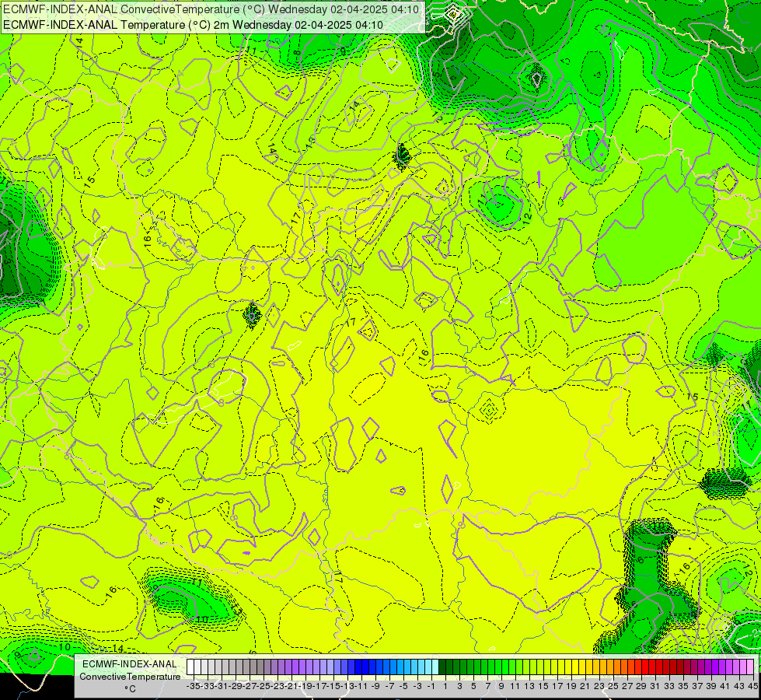Select the green swatch above the 9 label
761x700 pixels.
coord(498,667)
